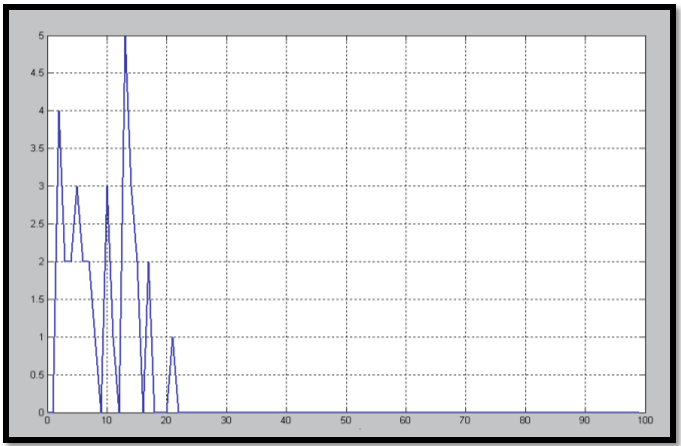Screen dimensions: 681x446
Task: Click the peak of 3 near x=5
Action: tap(77, 187)
